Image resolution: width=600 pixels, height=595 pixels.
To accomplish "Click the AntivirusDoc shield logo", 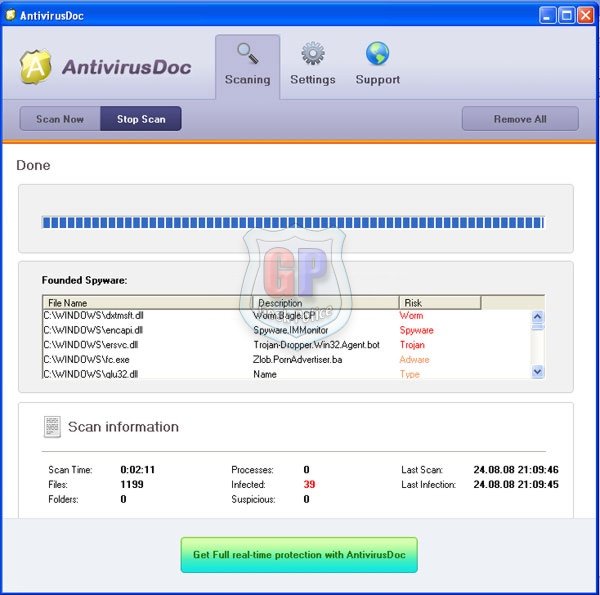I will tap(36, 67).
